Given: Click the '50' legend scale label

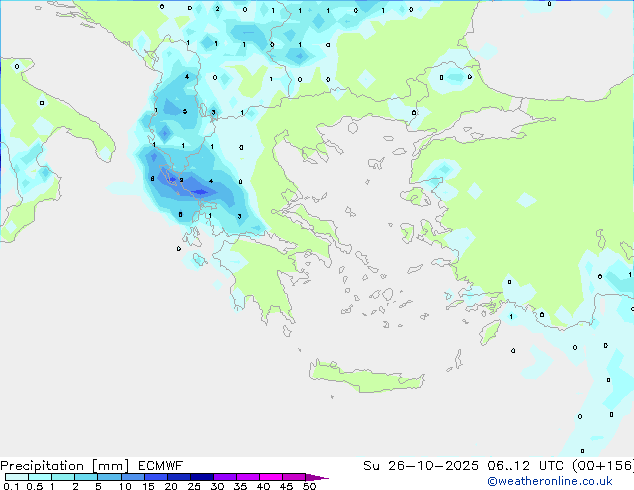Looking at the screenshot, I should (309, 486).
